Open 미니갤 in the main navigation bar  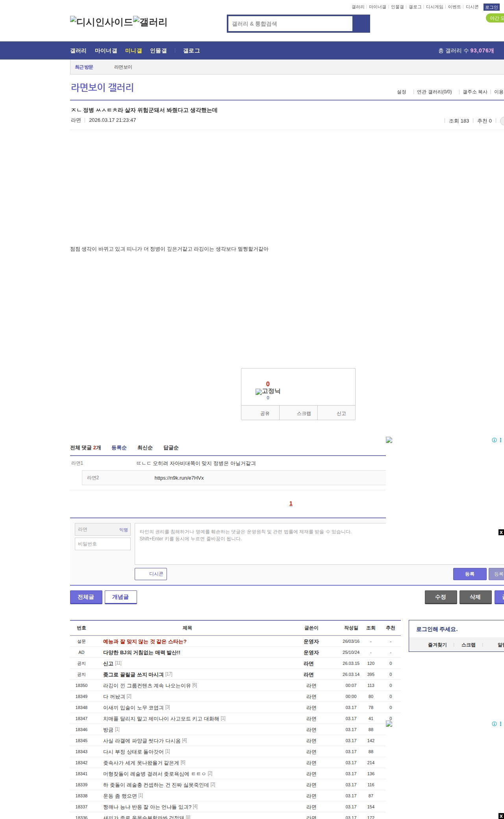pyautogui.click(x=133, y=50)
